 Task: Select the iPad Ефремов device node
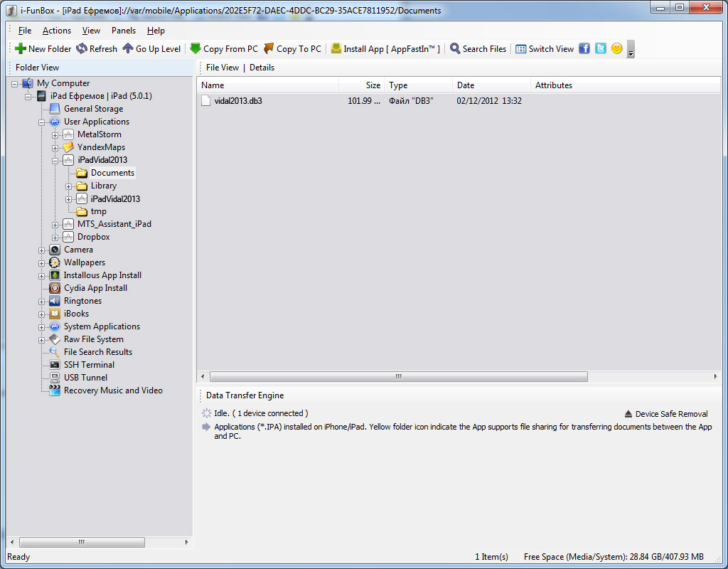point(101,96)
